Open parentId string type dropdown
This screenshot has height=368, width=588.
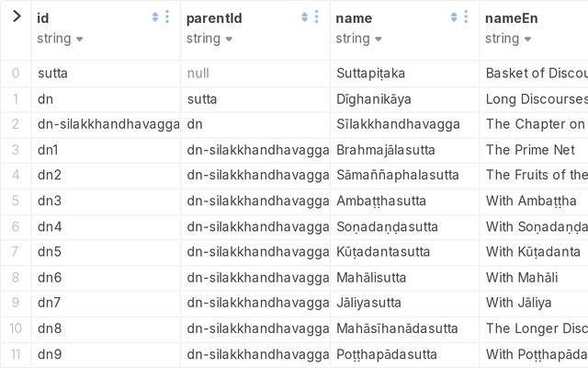[210, 39]
